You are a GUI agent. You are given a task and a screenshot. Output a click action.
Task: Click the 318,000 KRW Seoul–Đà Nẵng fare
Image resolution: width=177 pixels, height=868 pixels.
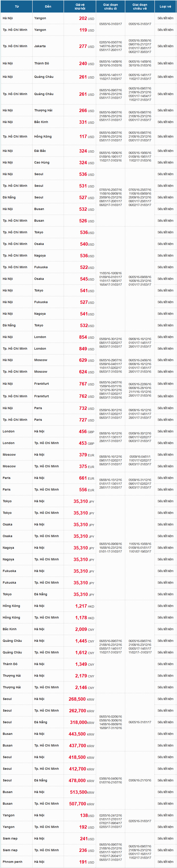tap(82, 722)
